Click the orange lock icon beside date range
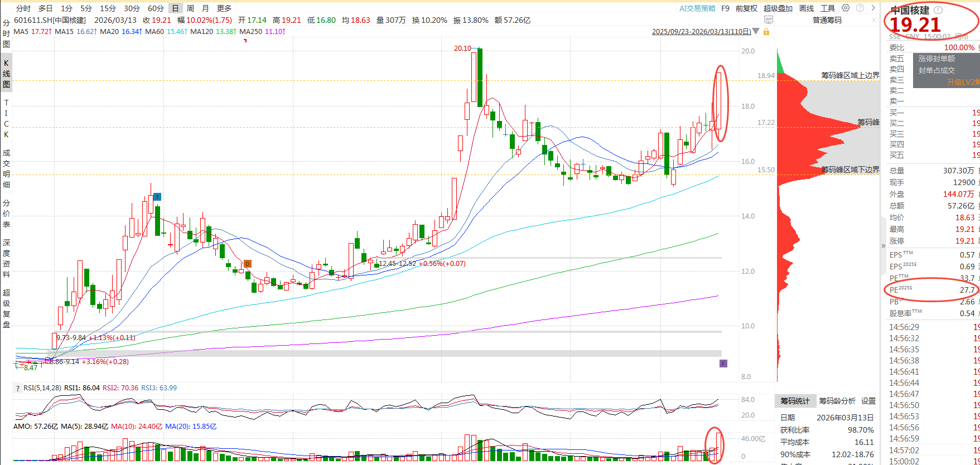The height and width of the screenshot is (465, 980). 766,32
